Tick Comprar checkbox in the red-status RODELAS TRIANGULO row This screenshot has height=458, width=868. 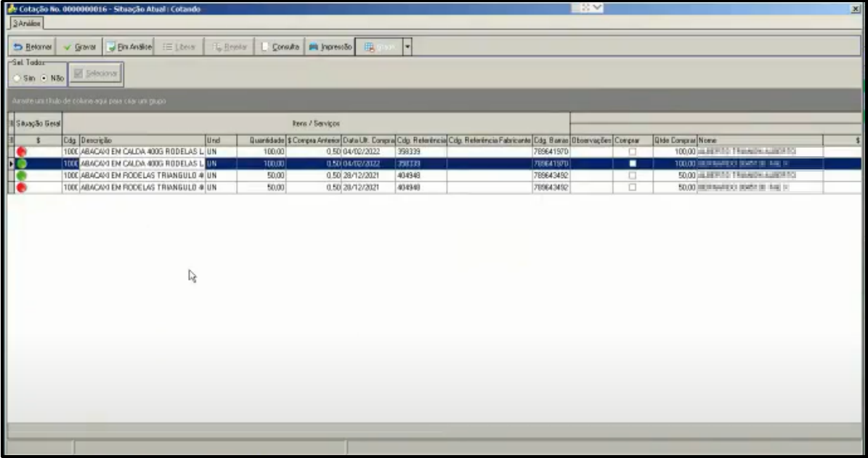[633, 188]
